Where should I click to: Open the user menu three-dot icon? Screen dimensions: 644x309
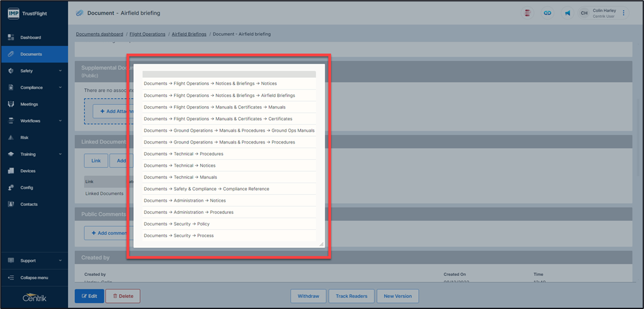[624, 13]
